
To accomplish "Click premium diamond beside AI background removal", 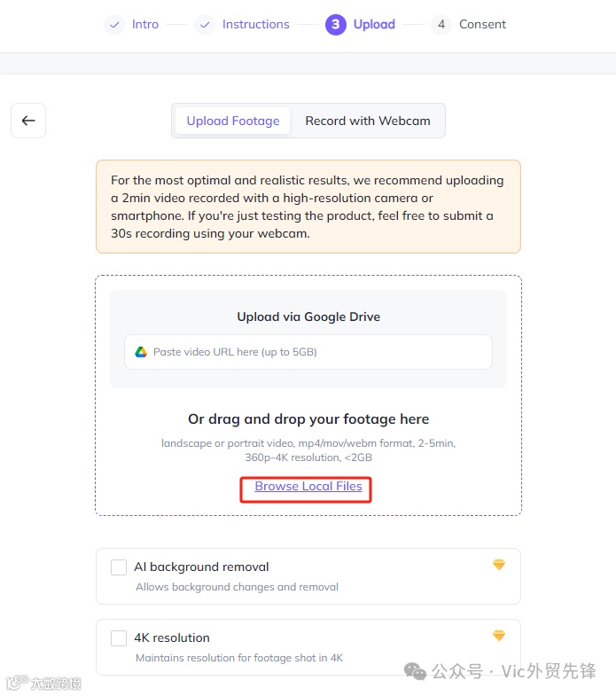I will pyautogui.click(x=499, y=565).
